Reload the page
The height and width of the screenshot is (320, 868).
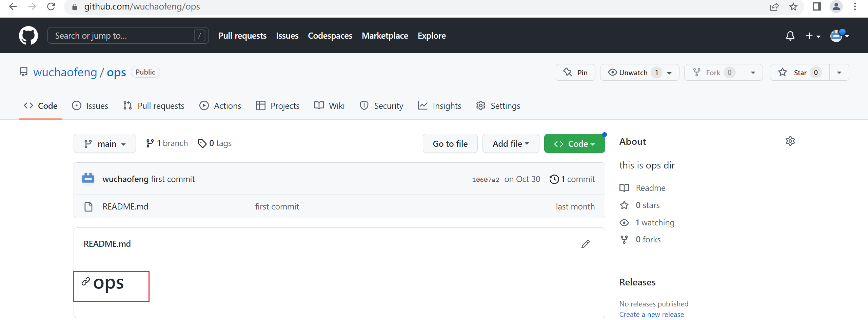(51, 6)
